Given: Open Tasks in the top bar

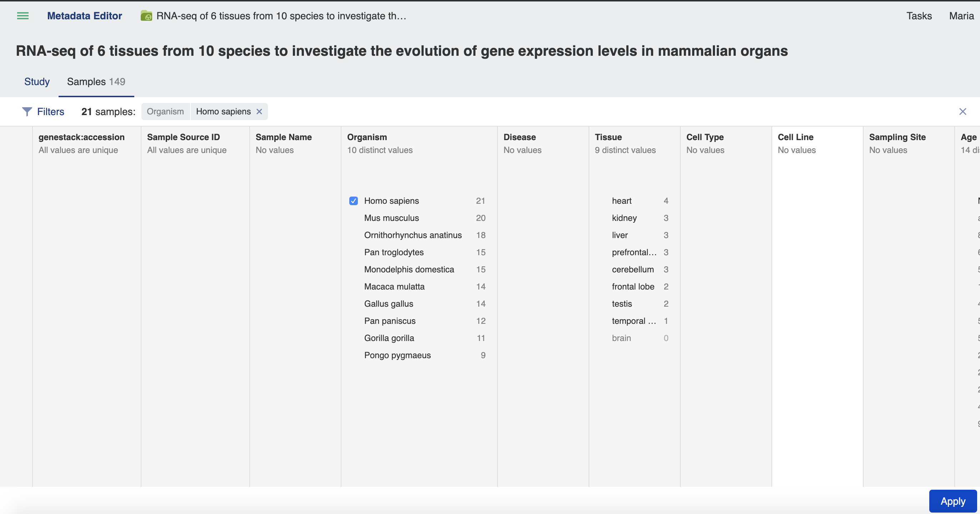Looking at the screenshot, I should pos(919,16).
